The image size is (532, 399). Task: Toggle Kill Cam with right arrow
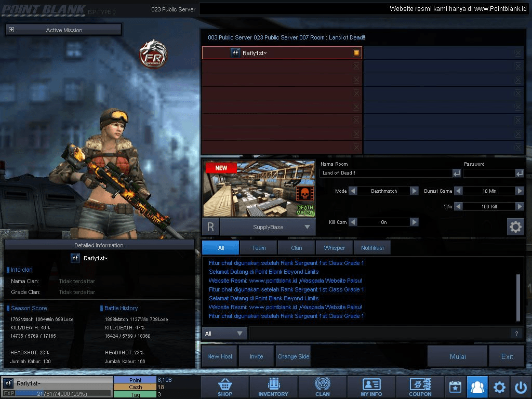coord(414,222)
